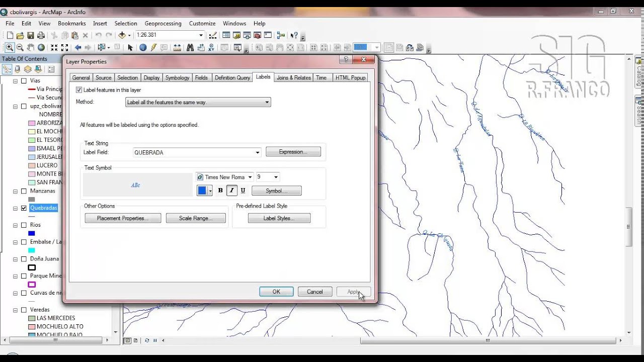Collapse the Quebradas layer tree node
Screen dimensions: 644x362
(15, 208)
